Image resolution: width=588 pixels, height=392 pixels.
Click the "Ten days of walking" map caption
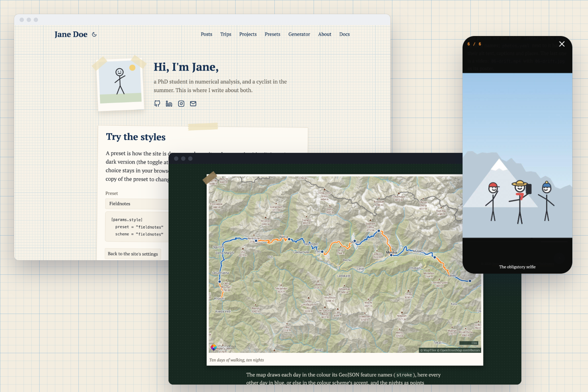(x=236, y=360)
